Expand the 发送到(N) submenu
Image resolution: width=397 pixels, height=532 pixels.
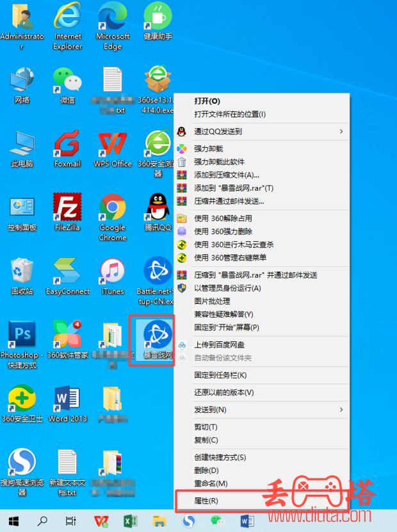[x=262, y=410]
